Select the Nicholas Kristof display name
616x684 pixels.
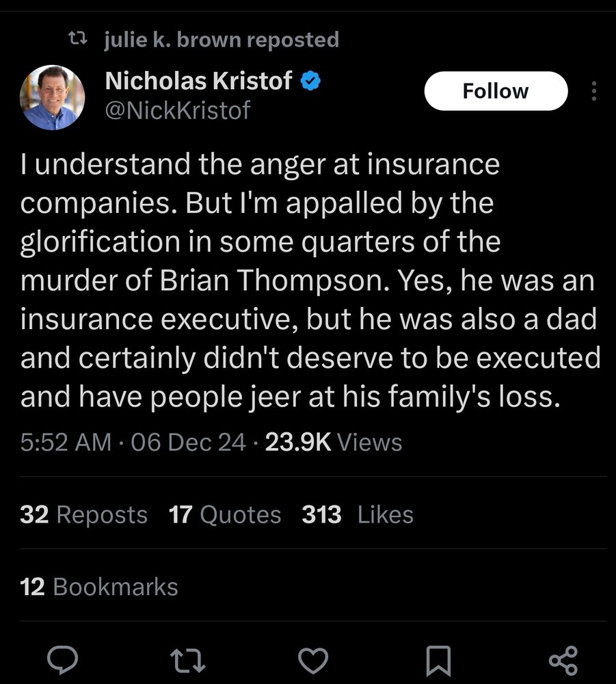[x=199, y=80]
